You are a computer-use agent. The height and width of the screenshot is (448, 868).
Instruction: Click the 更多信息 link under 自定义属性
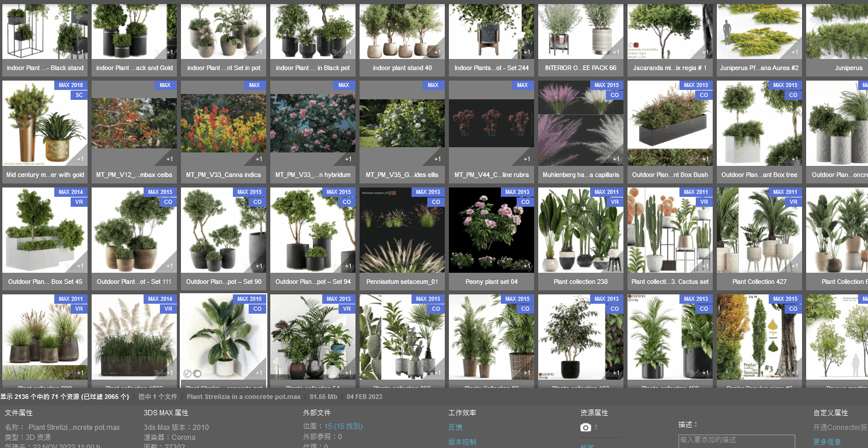827,442
